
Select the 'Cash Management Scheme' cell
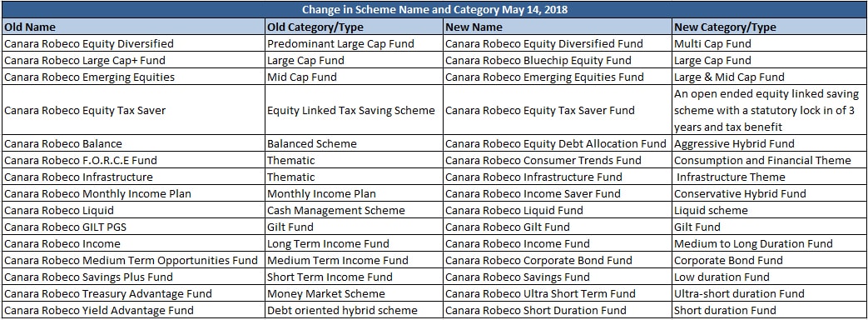(355, 210)
